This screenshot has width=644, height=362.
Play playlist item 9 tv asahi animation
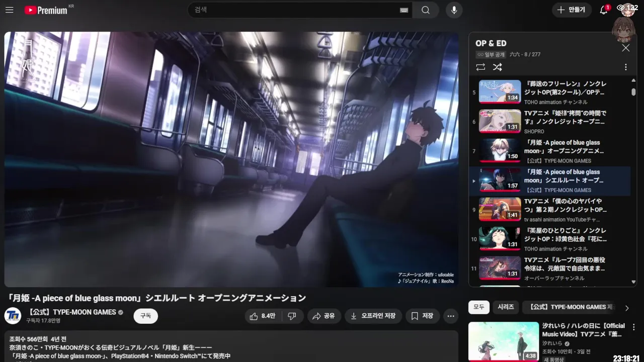click(x=549, y=210)
